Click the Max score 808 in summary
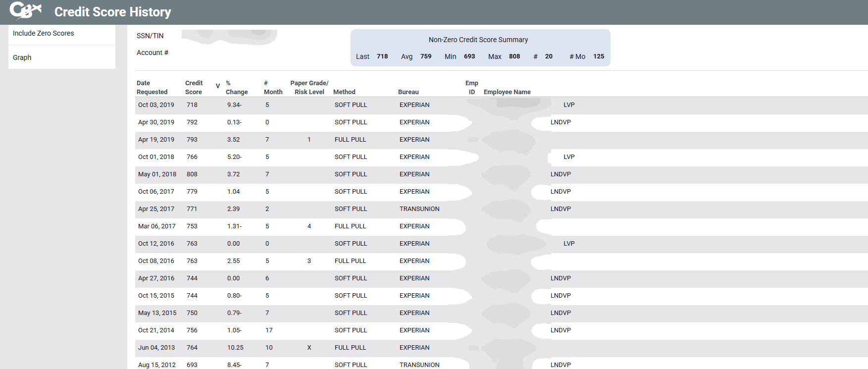Viewport: 868px width, 369px height. coord(514,56)
